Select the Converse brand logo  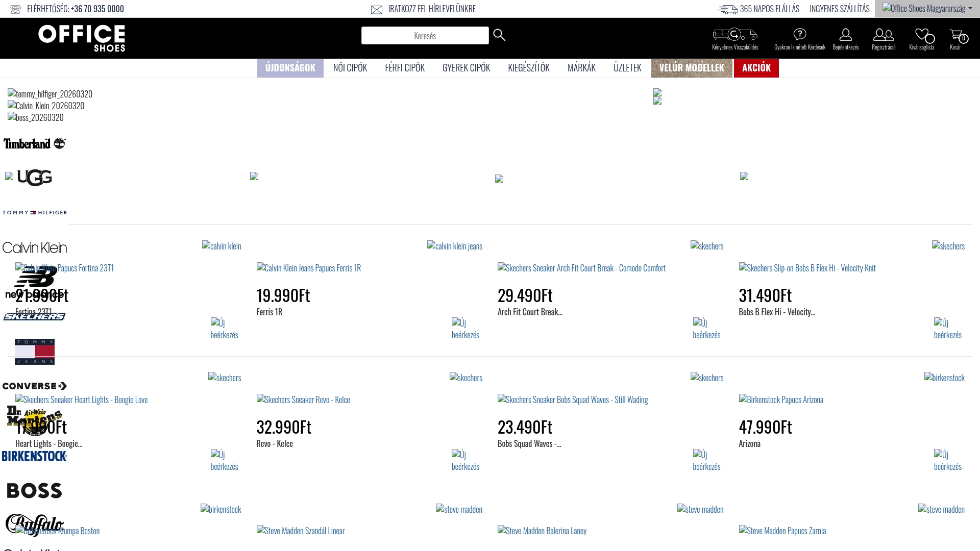click(35, 386)
